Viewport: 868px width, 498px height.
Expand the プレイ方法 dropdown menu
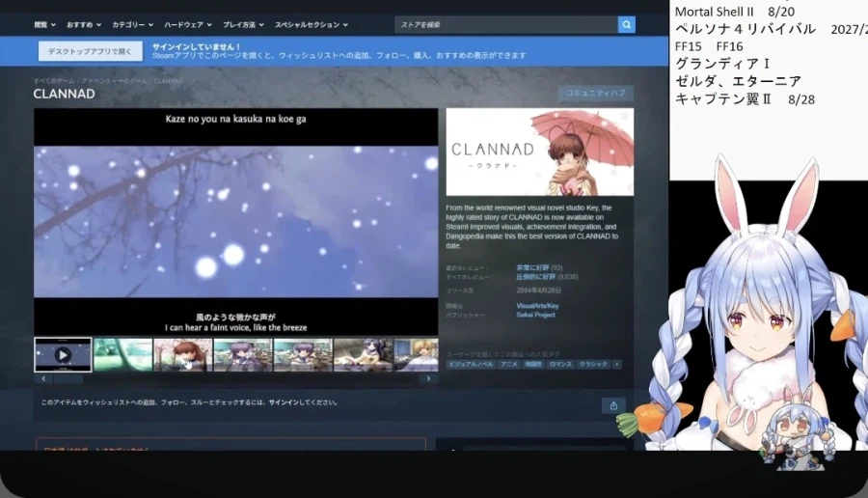pyautogui.click(x=243, y=24)
